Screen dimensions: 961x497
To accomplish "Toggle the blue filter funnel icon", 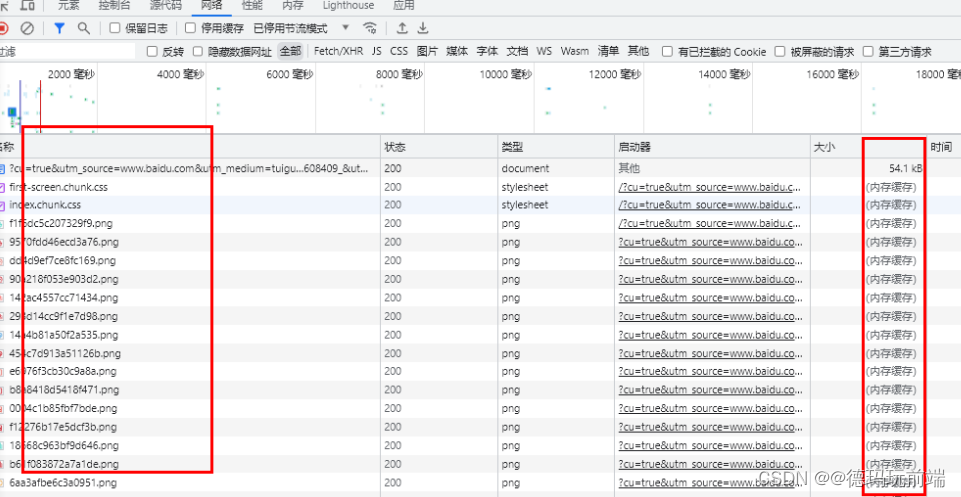I will (x=59, y=28).
